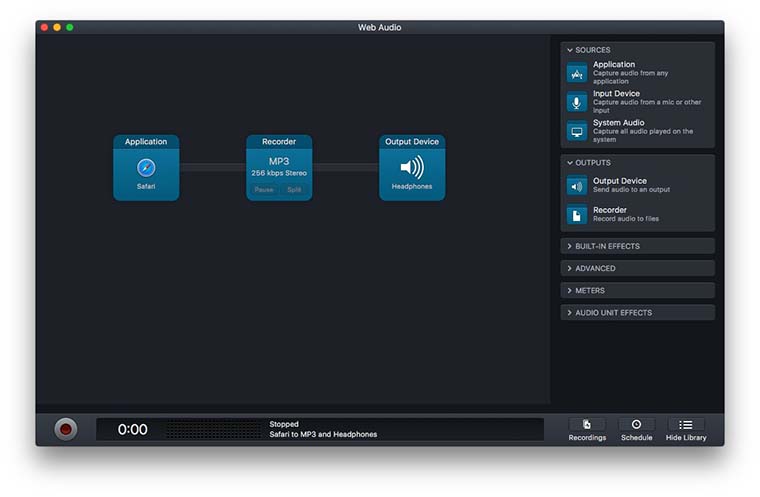Expand the AUDIO UNIT EFFECTS section

(x=637, y=313)
